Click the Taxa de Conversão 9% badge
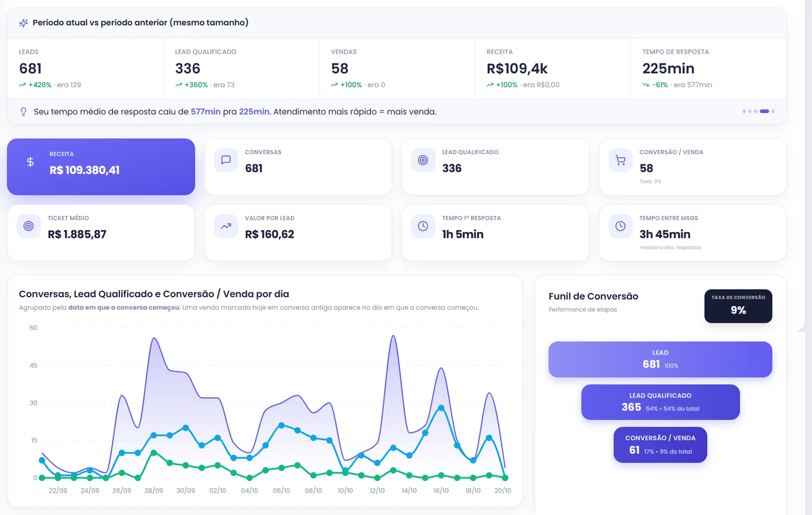This screenshot has height=515, width=812. pos(738,306)
